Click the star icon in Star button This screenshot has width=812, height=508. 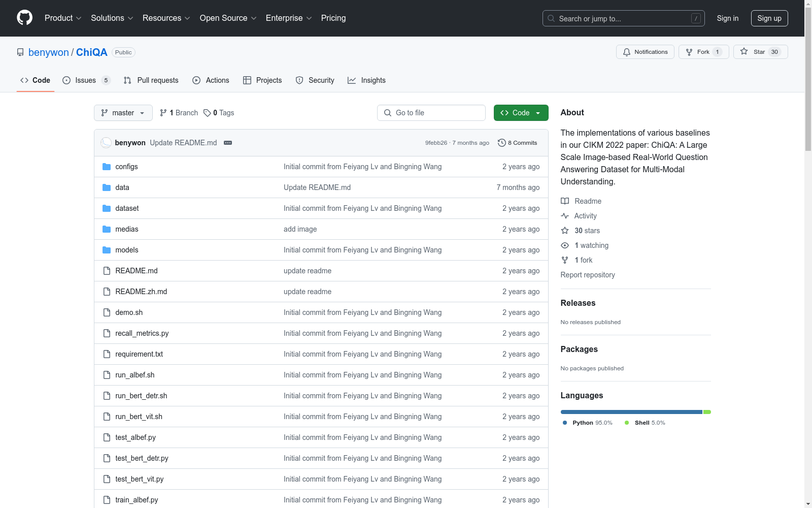click(x=744, y=51)
